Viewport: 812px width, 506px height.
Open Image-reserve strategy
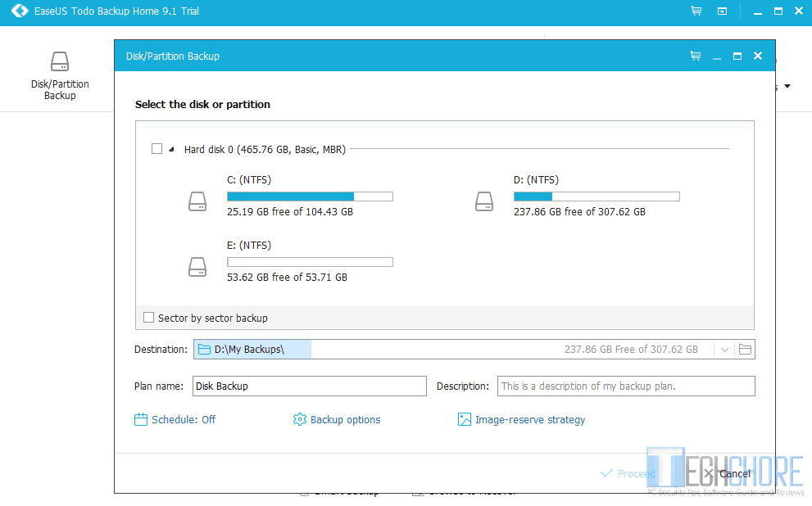521,419
